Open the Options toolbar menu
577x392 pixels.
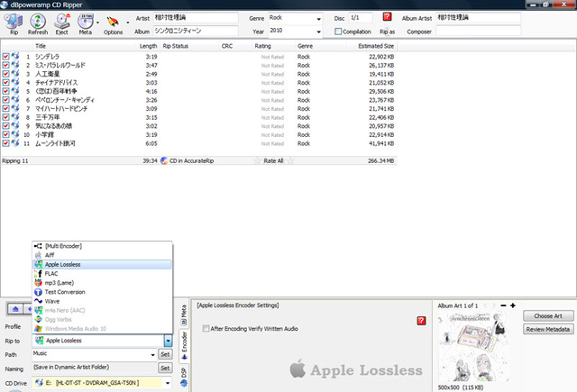click(x=114, y=22)
